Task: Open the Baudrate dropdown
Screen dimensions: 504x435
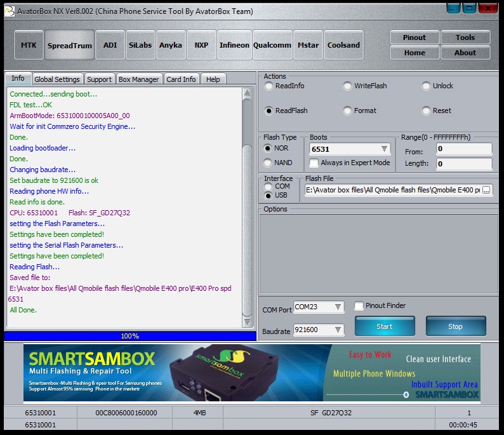Action: click(x=319, y=330)
